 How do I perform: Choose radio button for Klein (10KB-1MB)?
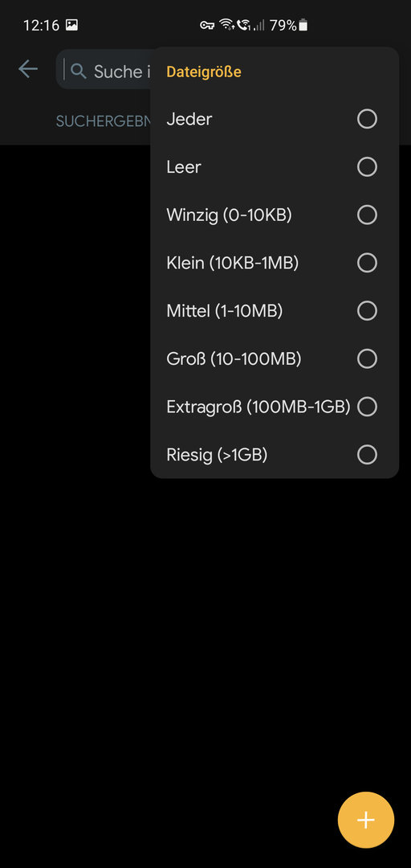[367, 262]
